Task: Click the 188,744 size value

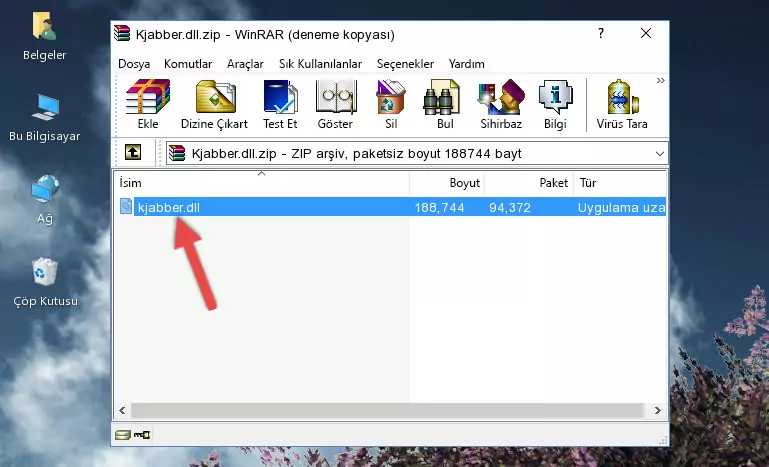Action: [x=439, y=208]
